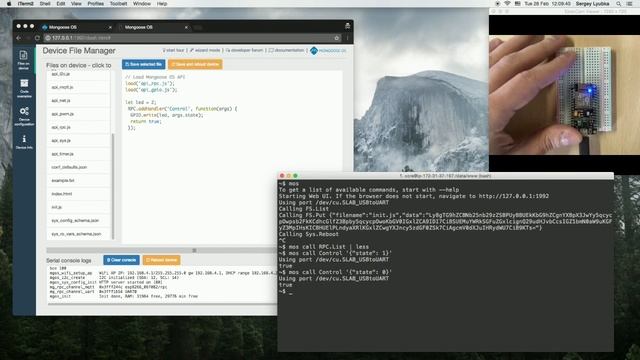
Task: Click the splitter handle above serial console
Action: pyautogui.click(x=194, y=250)
